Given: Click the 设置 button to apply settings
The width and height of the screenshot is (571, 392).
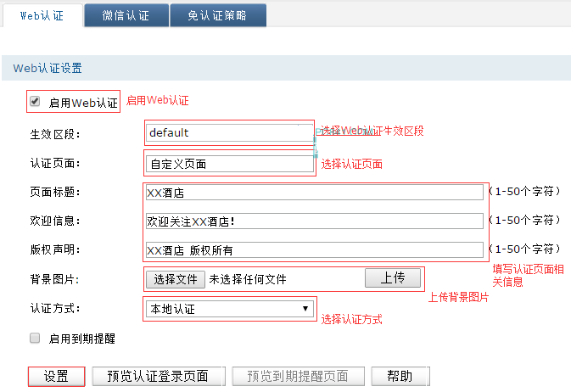Looking at the screenshot, I should point(56,376).
